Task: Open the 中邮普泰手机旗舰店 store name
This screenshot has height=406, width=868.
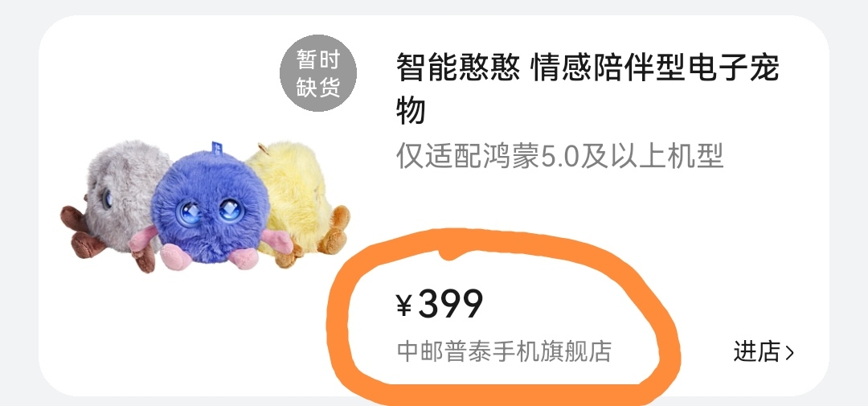Action: point(504,351)
